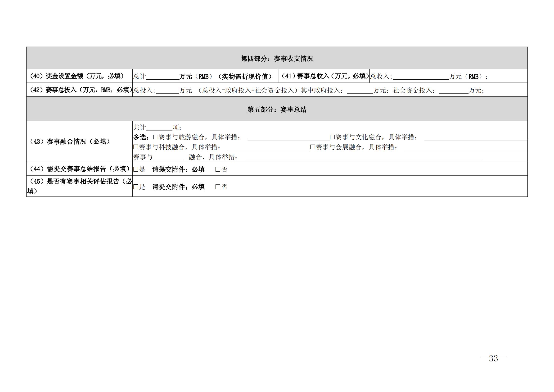Screen dimensions: 554x392
Task: Check 否 for item 44 summary report
Action: 218,169
